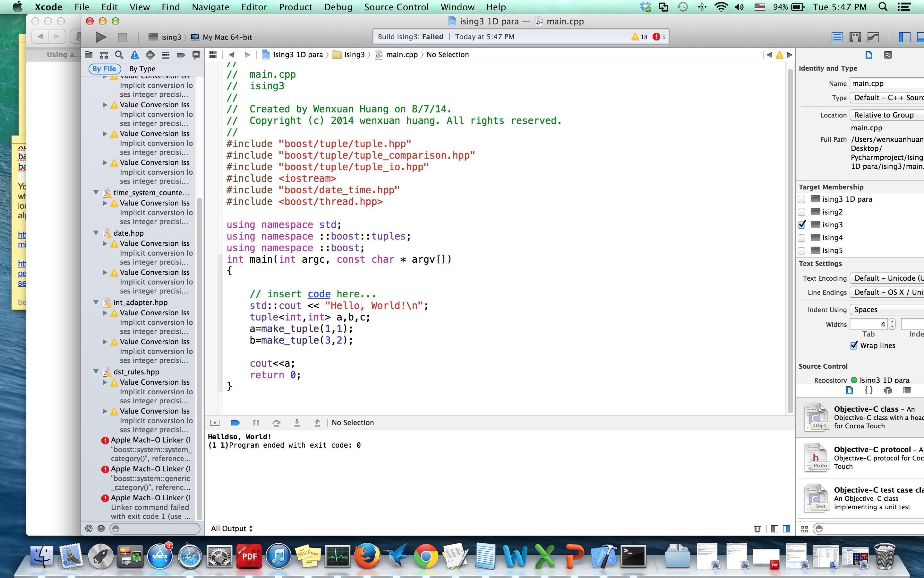Screen dimensions: 924x578
Task: Click the Run (play) button
Action: [101, 37]
